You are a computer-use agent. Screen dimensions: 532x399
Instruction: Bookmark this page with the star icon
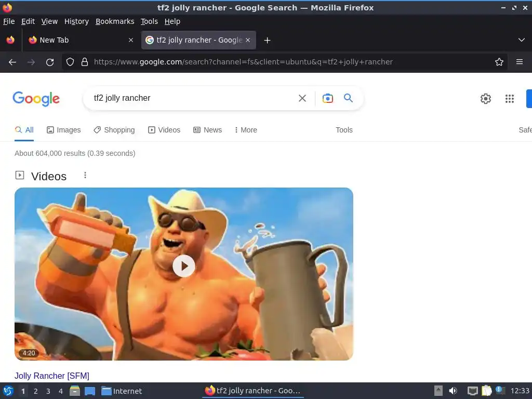click(499, 62)
